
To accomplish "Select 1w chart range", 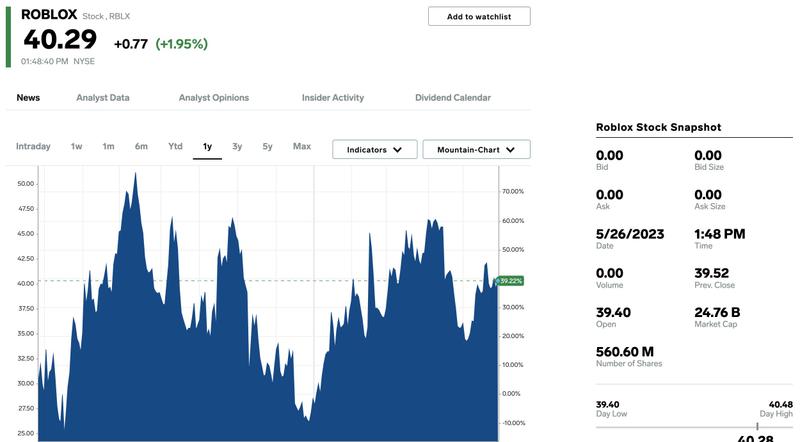I will click(x=77, y=146).
